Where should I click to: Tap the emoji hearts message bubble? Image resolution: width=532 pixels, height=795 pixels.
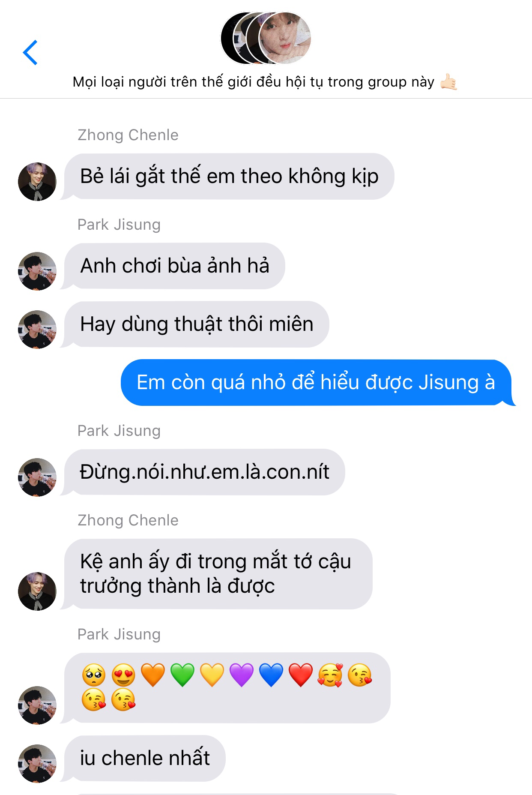(227, 687)
